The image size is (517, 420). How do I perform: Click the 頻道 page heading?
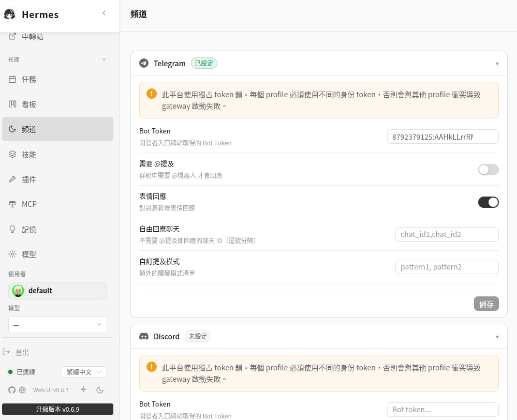pyautogui.click(x=139, y=14)
